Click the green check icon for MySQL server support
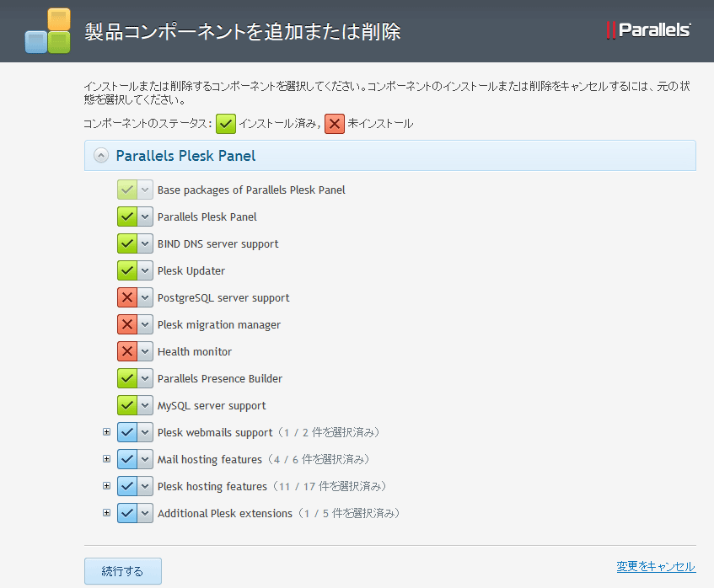This screenshot has width=714, height=588. click(127, 406)
